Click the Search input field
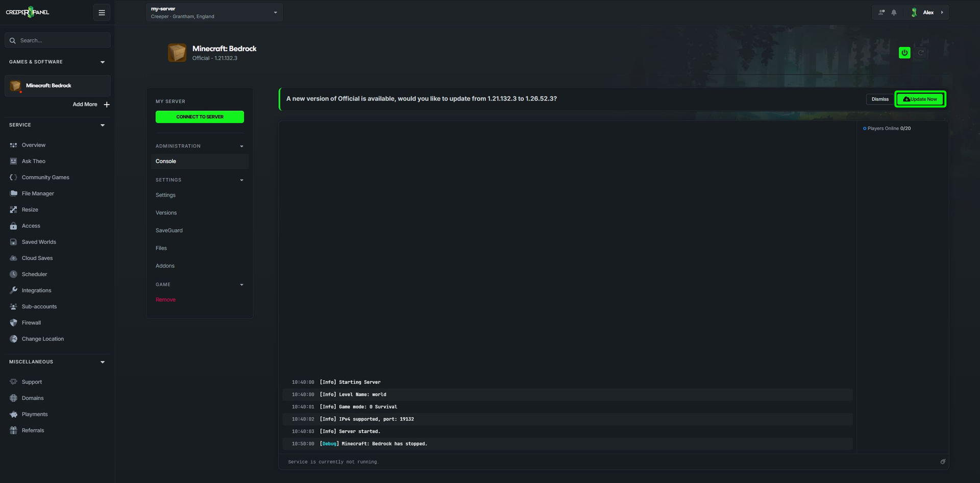 58,40
